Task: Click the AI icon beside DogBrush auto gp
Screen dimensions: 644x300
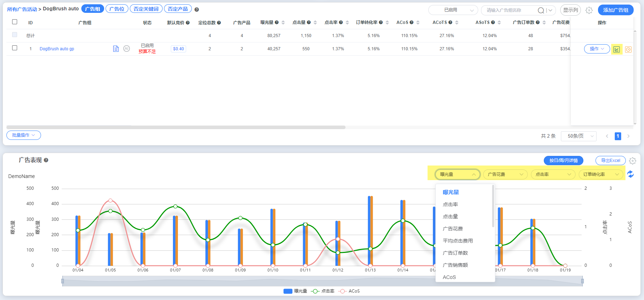Action: 127,49
